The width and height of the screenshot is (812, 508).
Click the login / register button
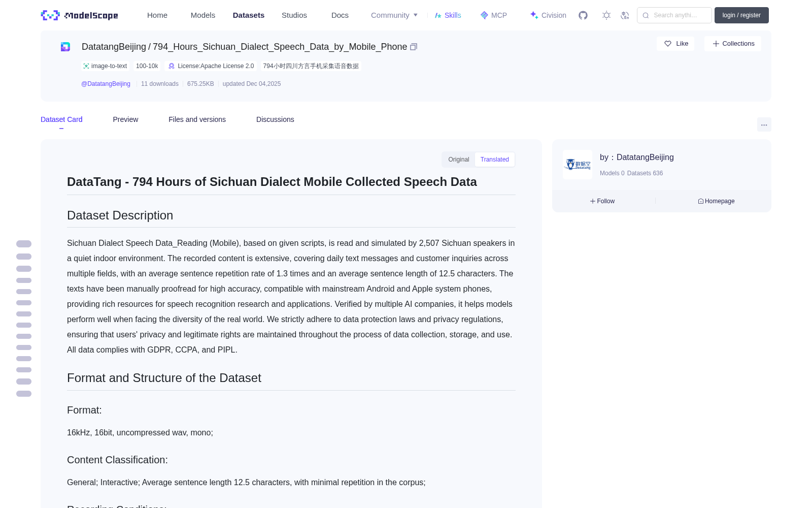(x=741, y=15)
